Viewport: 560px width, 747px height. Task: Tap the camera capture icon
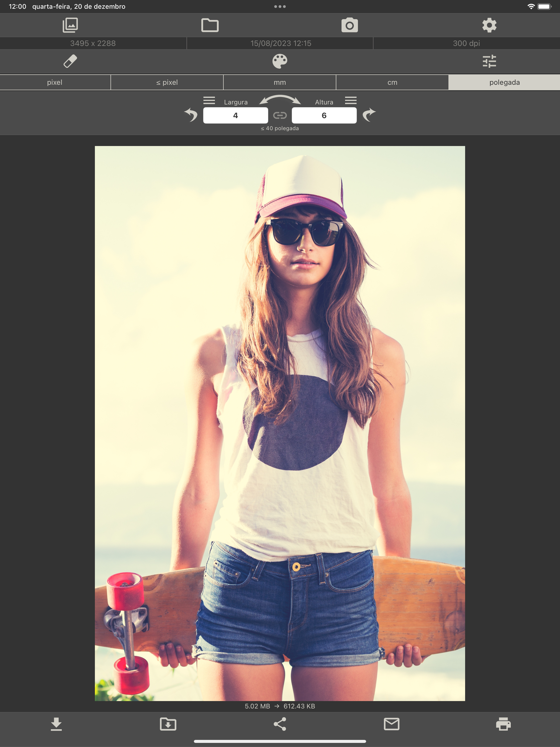[349, 25]
